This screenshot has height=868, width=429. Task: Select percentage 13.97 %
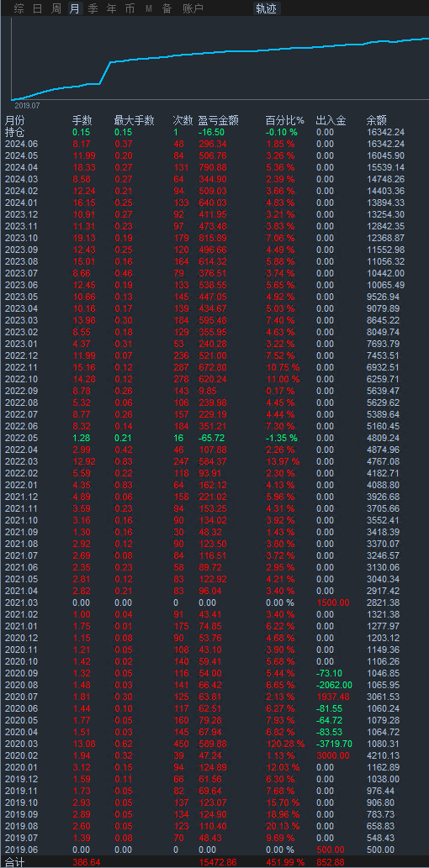pos(283,461)
